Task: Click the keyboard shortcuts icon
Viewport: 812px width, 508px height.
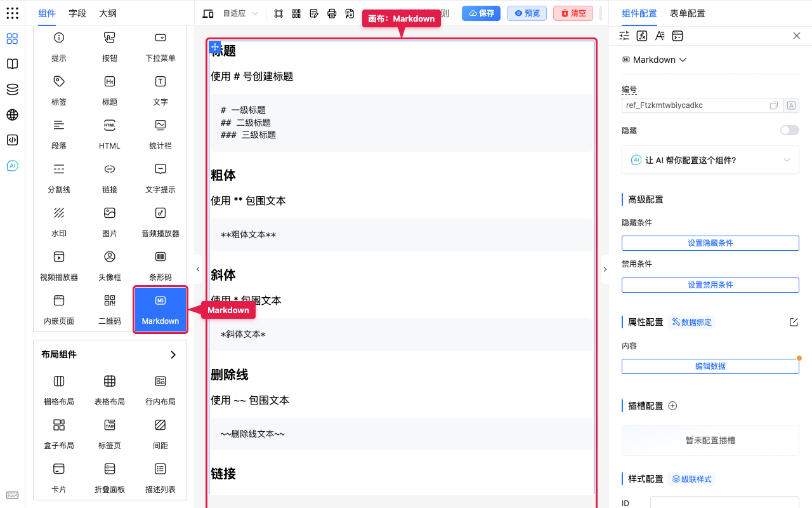Action: 12,495
